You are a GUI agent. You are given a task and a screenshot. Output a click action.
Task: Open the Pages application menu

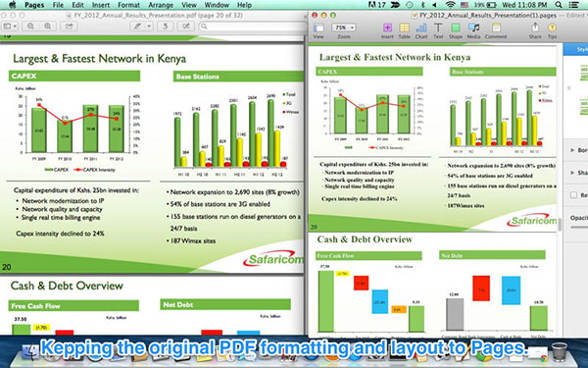point(34,5)
